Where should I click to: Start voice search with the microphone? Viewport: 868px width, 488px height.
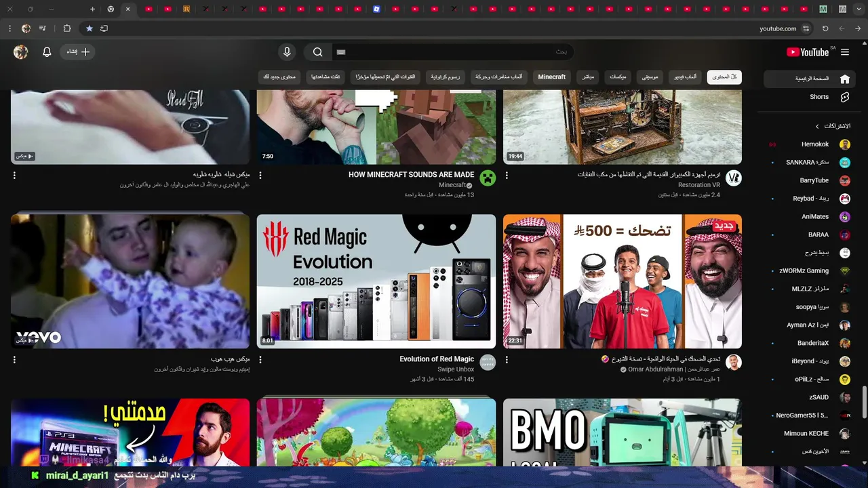click(287, 52)
